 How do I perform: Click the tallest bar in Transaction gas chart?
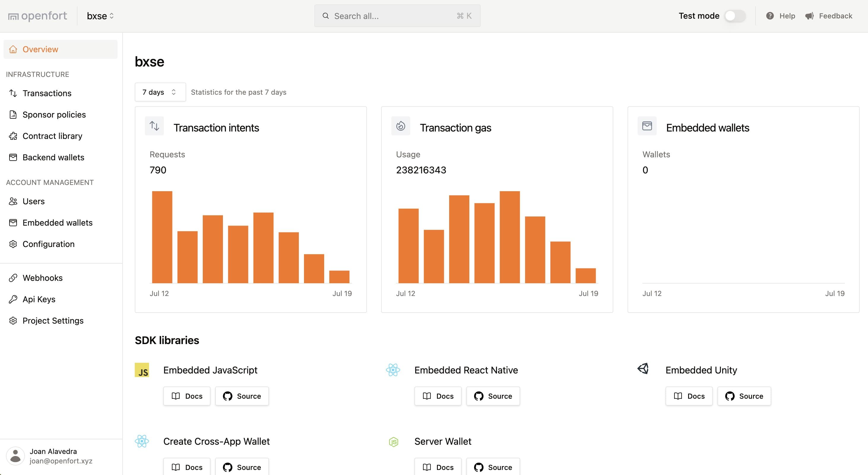pos(510,237)
